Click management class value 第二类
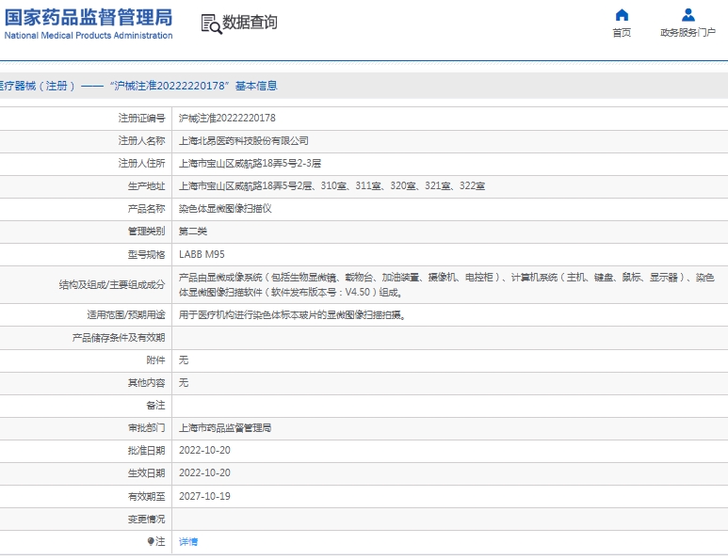Image resolution: width=728 pixels, height=560 pixels. coord(193,231)
